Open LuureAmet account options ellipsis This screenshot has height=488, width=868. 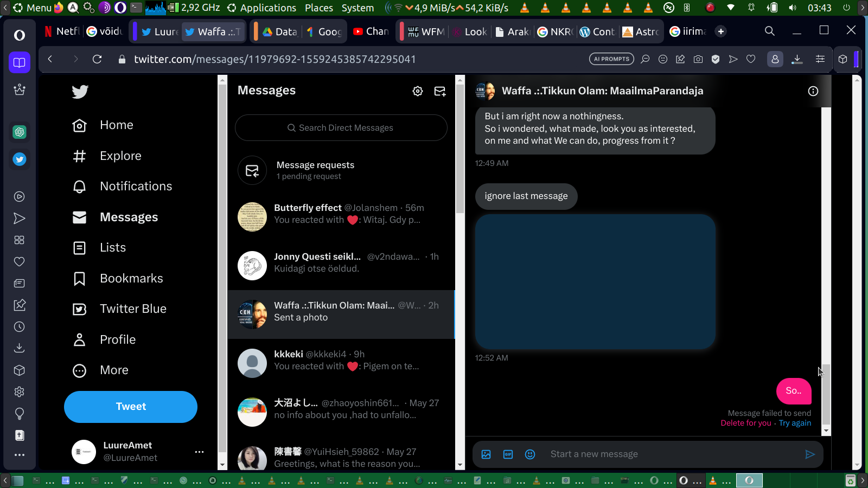(x=199, y=452)
